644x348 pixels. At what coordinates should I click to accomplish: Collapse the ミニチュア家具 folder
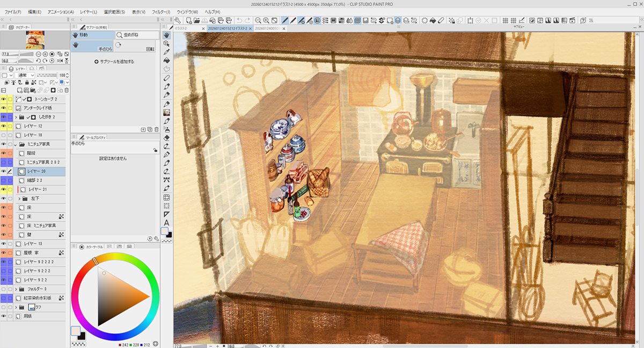coord(15,144)
